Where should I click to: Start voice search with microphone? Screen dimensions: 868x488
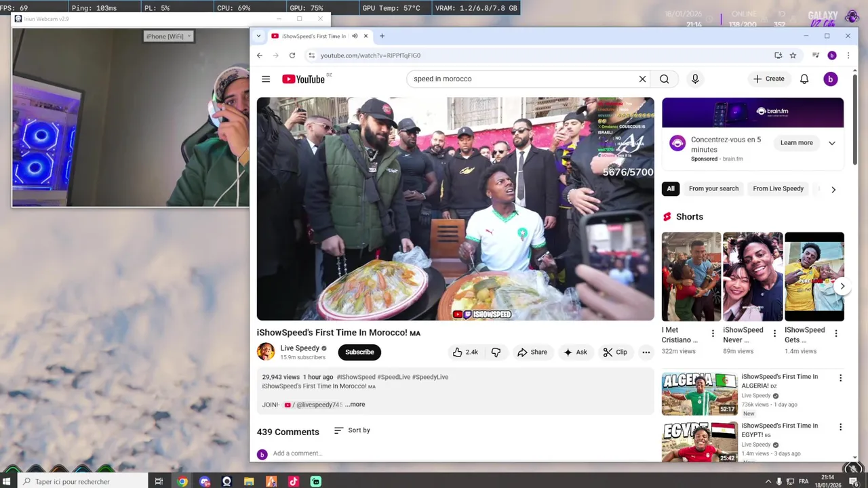pos(695,79)
